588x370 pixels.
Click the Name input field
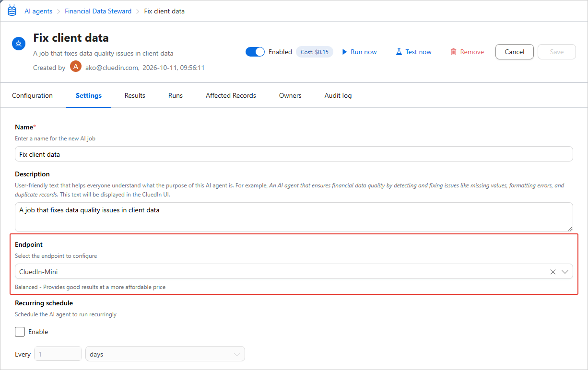[294, 154]
